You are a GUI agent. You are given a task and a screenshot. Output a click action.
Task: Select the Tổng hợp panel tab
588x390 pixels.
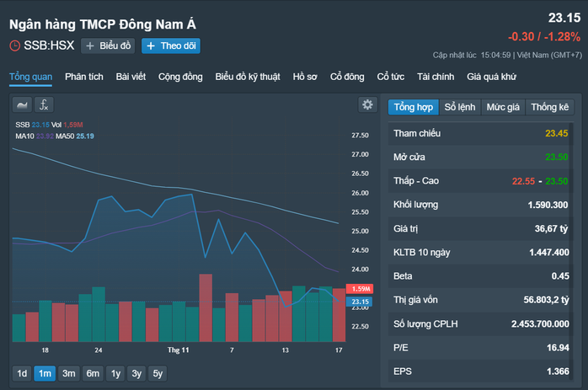[x=414, y=107]
